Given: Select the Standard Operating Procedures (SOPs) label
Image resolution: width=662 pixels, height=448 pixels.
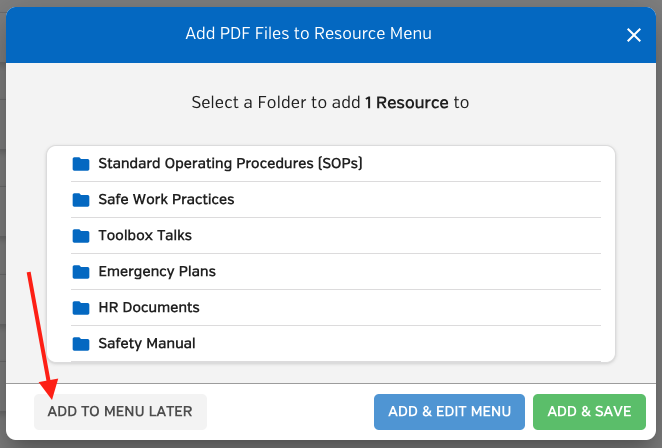Looking at the screenshot, I should (231, 163).
